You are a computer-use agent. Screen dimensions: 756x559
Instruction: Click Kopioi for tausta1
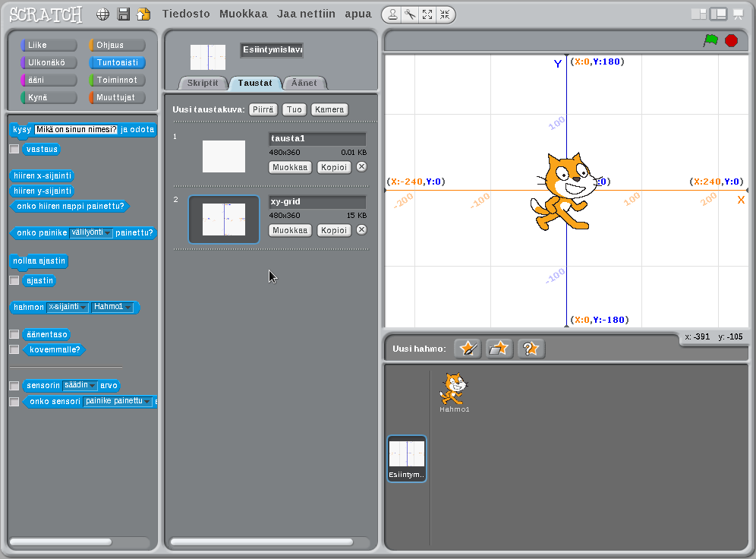tap(334, 167)
